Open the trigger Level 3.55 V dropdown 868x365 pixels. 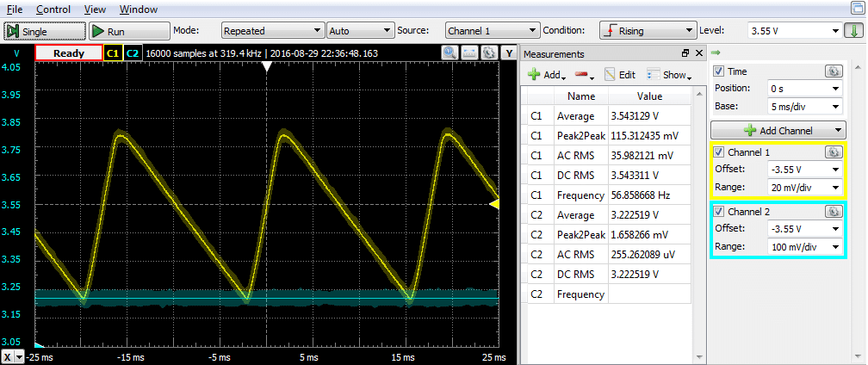pyautogui.click(x=794, y=31)
